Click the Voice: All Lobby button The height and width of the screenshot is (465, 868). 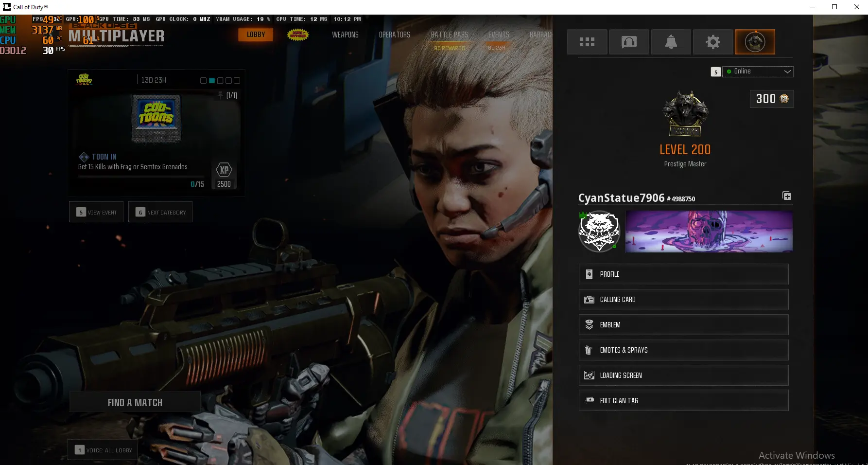tap(103, 450)
